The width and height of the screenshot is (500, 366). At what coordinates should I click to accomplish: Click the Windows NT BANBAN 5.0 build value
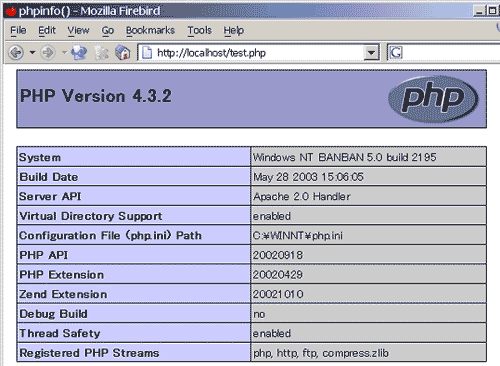(x=344, y=157)
